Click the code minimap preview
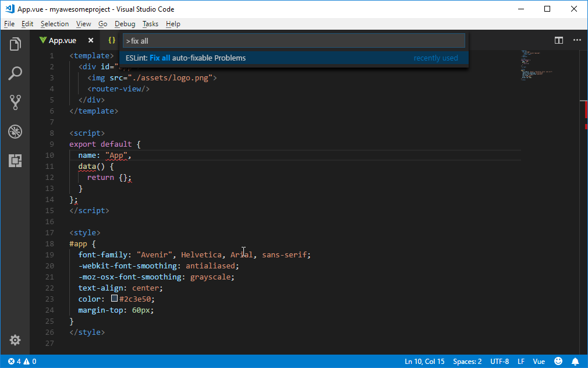Viewport: 588px width, 368px height. coord(536,65)
